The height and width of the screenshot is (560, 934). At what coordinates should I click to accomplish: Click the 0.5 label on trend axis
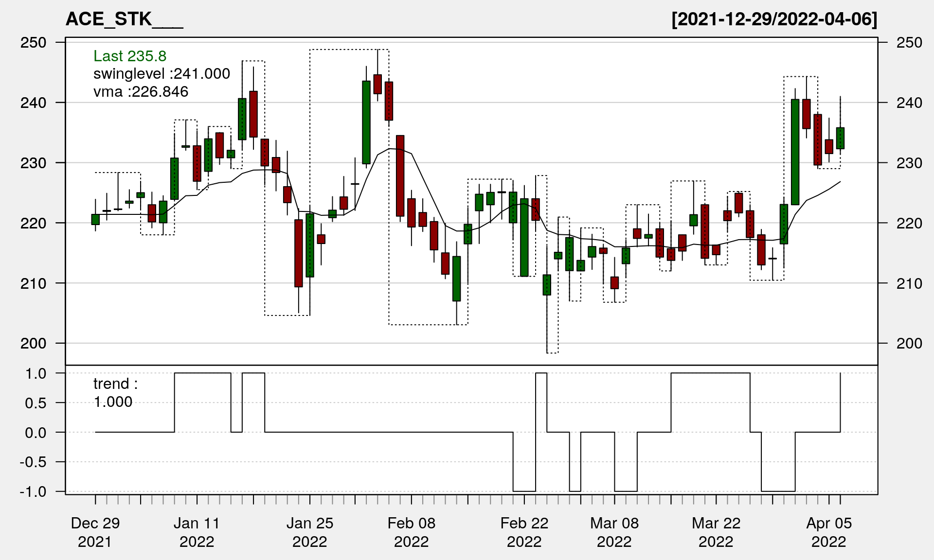pos(36,403)
